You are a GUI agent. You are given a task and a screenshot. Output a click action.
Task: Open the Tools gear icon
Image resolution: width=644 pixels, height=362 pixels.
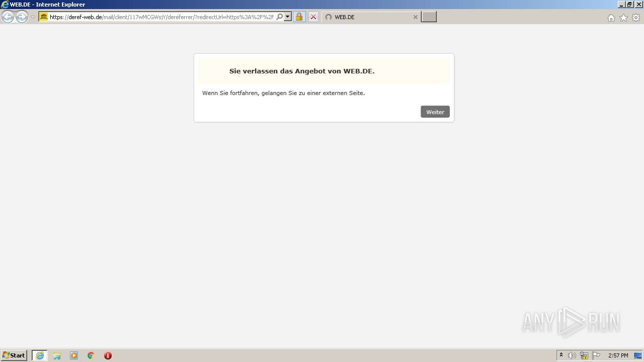[x=636, y=18]
